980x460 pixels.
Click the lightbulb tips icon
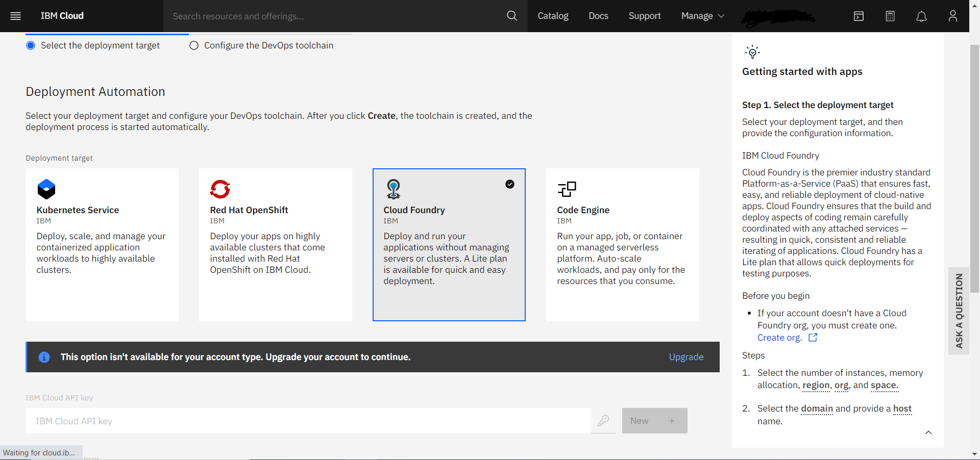coord(752,52)
